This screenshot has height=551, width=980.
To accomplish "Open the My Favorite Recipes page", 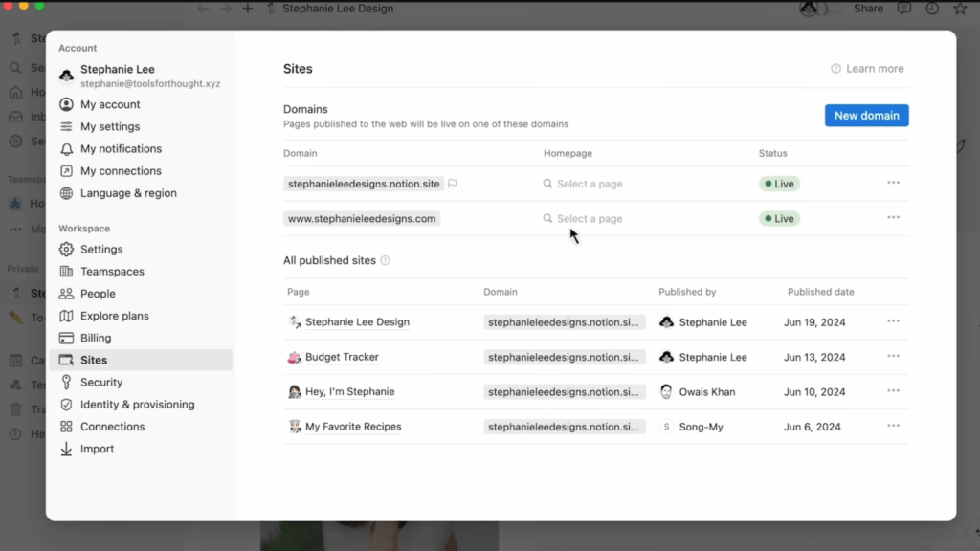I will (352, 427).
